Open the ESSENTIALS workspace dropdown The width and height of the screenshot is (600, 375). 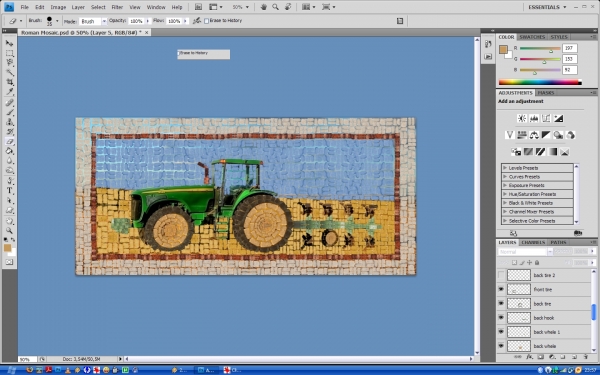pos(547,7)
